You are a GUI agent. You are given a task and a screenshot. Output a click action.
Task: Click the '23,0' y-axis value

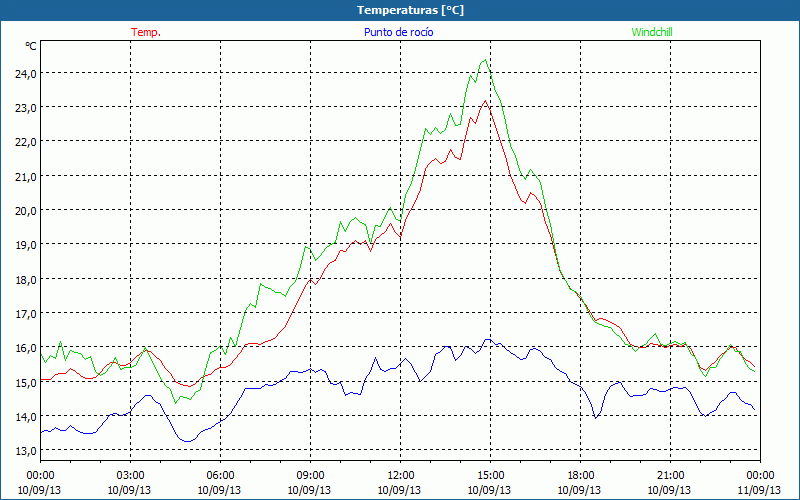click(26, 108)
